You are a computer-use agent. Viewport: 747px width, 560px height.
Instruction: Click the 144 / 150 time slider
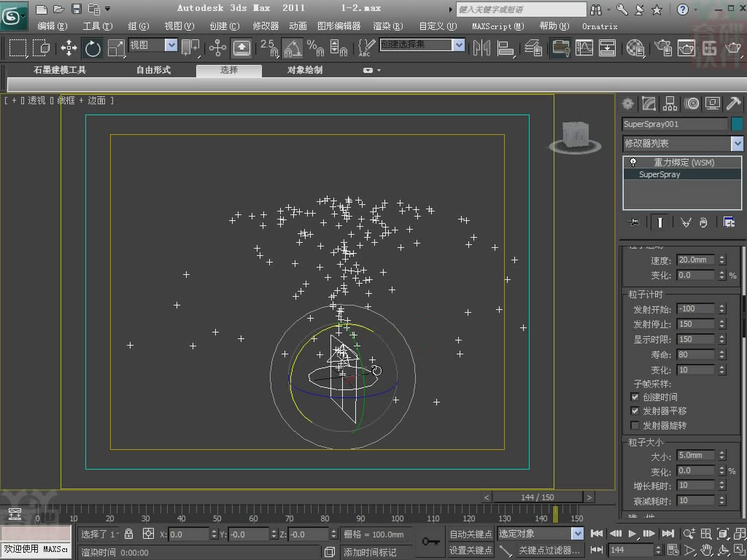tap(538, 497)
